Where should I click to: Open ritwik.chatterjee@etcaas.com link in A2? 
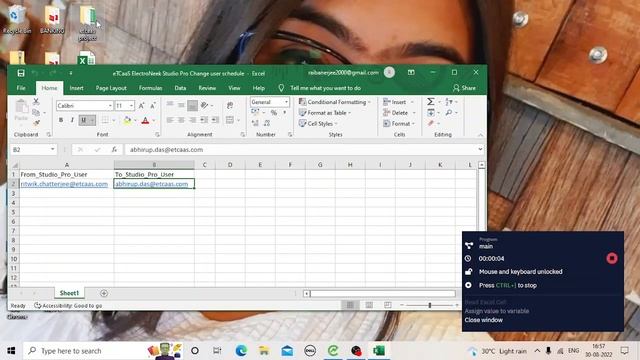tap(64, 184)
